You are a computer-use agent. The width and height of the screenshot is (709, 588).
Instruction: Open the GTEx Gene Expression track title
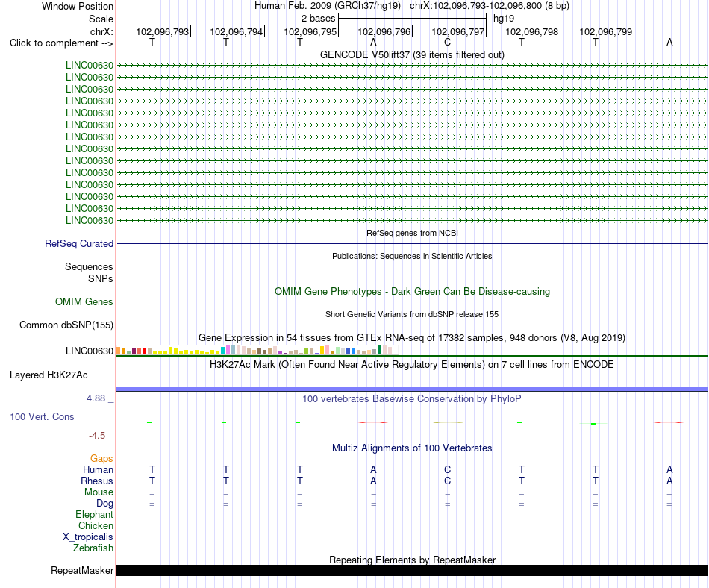412,337
